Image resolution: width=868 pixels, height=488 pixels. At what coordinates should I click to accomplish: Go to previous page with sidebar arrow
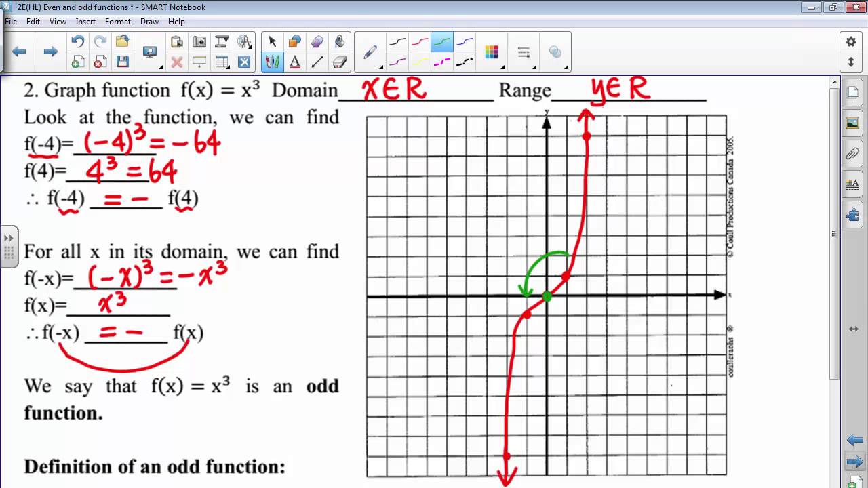[x=854, y=441]
